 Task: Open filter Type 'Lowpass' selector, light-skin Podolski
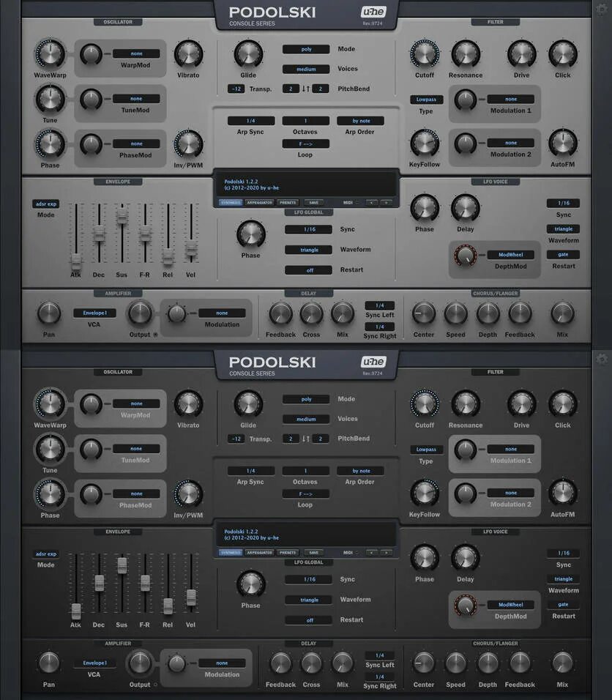pyautogui.click(x=426, y=100)
